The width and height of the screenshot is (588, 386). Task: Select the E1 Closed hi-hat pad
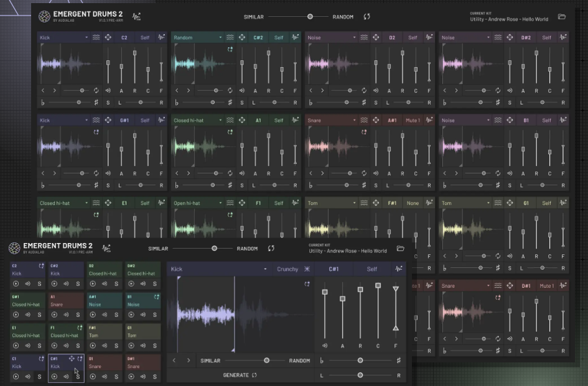28,338
